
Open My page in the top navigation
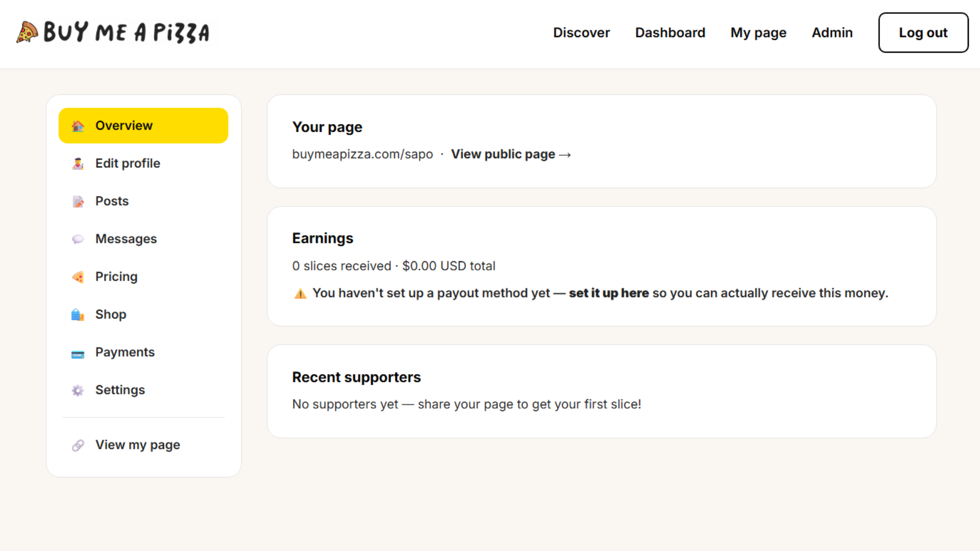click(x=758, y=33)
